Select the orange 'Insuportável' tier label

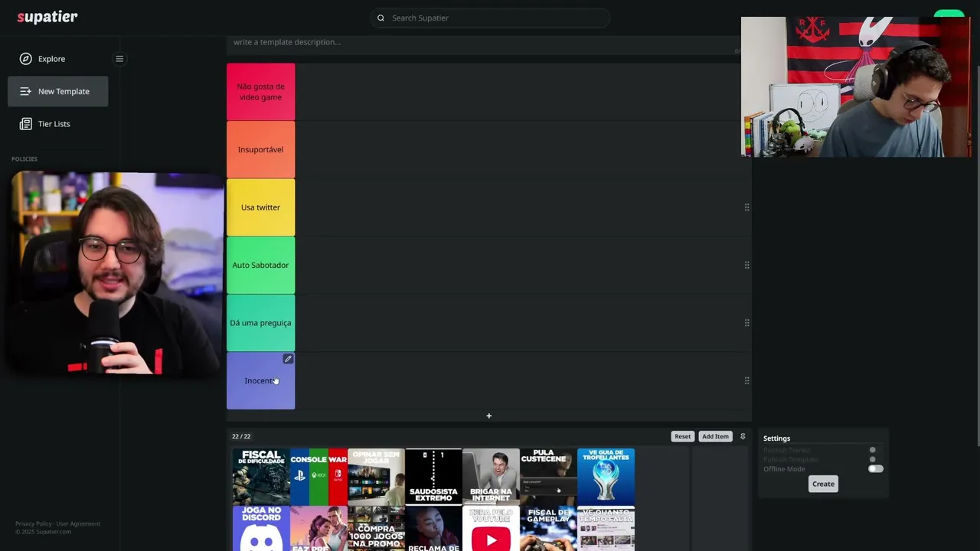pos(260,149)
